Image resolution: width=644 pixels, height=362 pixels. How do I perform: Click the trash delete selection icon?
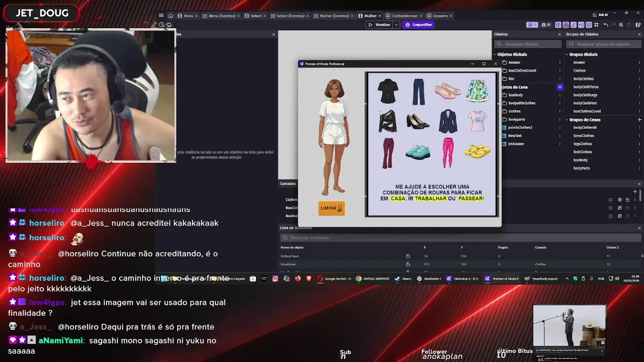pos(628,25)
